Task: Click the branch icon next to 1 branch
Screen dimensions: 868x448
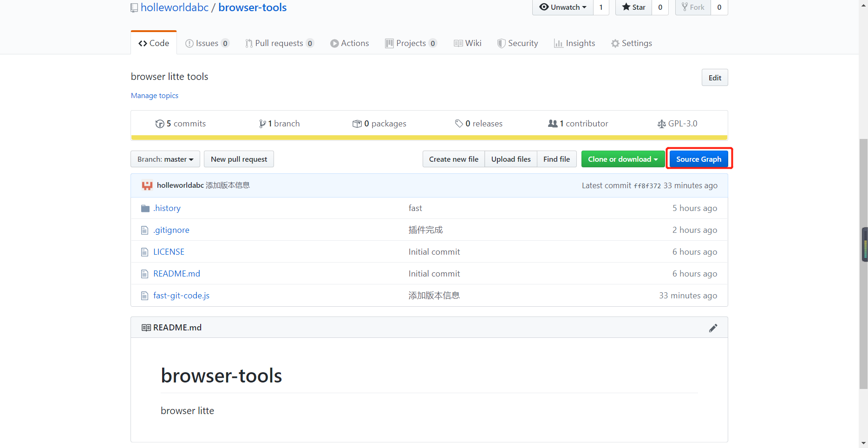Action: 262,124
